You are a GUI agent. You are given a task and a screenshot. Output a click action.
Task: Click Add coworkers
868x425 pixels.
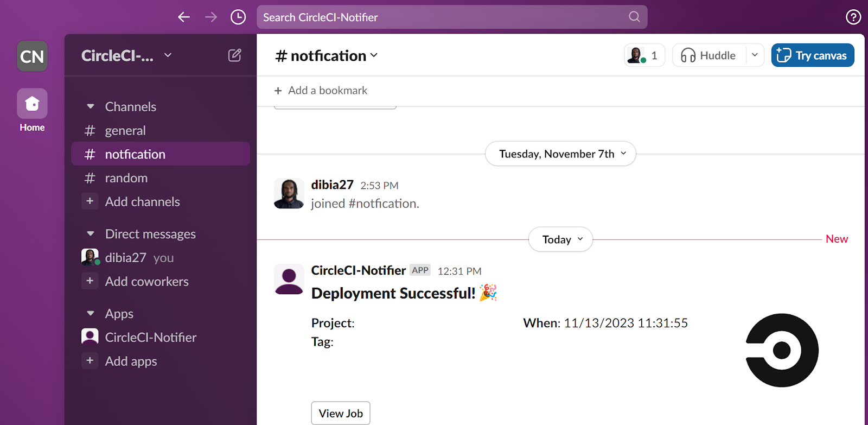[x=146, y=281]
